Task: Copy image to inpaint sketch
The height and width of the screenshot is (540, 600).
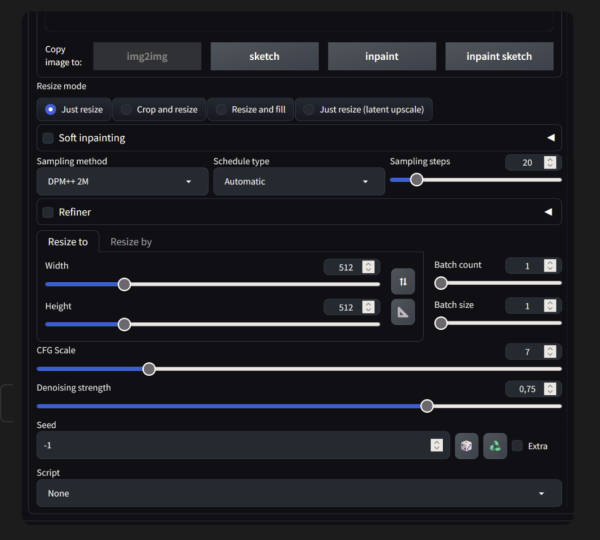Action: [498, 57]
